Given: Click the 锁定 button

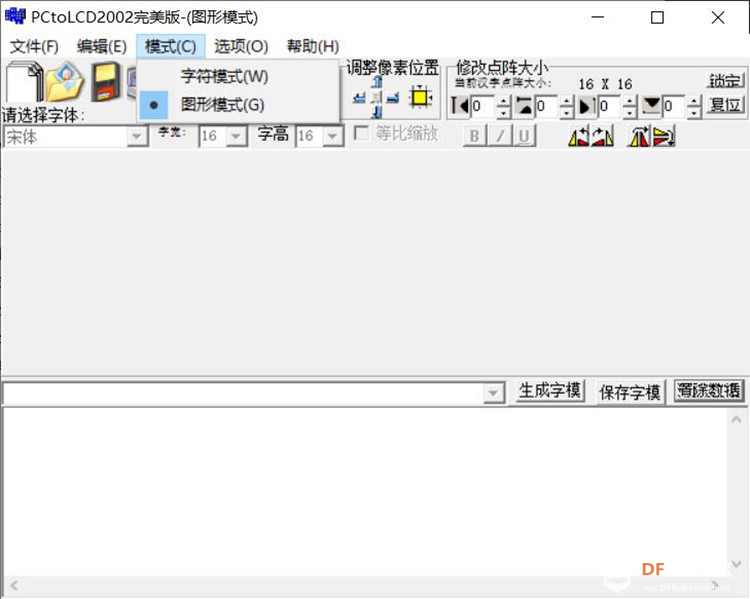Looking at the screenshot, I should click(x=725, y=80).
